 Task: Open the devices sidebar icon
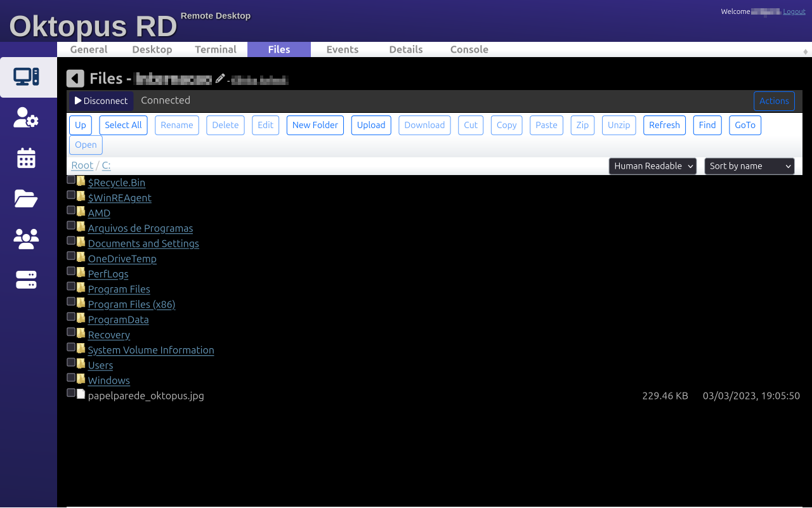coord(27,77)
